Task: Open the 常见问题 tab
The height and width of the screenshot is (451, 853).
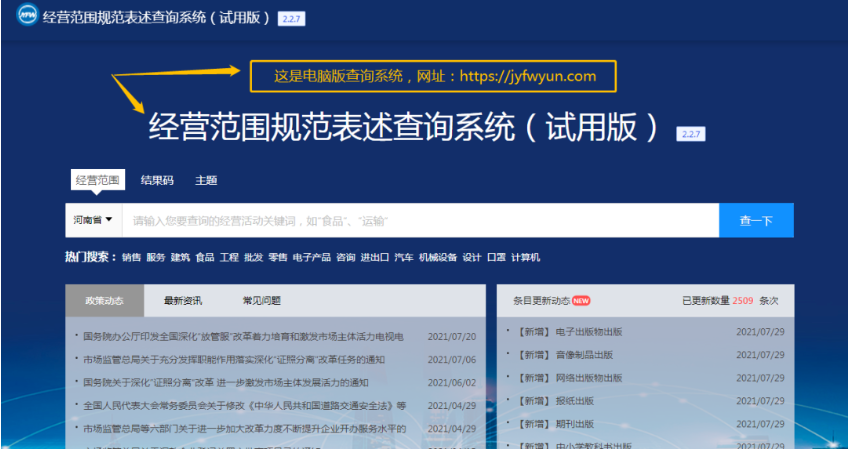Action: tap(261, 301)
